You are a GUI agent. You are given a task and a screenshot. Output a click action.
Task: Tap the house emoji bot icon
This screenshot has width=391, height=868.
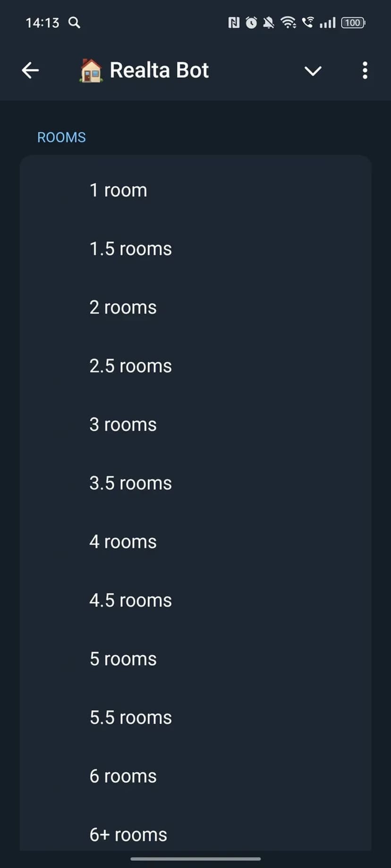(91, 71)
